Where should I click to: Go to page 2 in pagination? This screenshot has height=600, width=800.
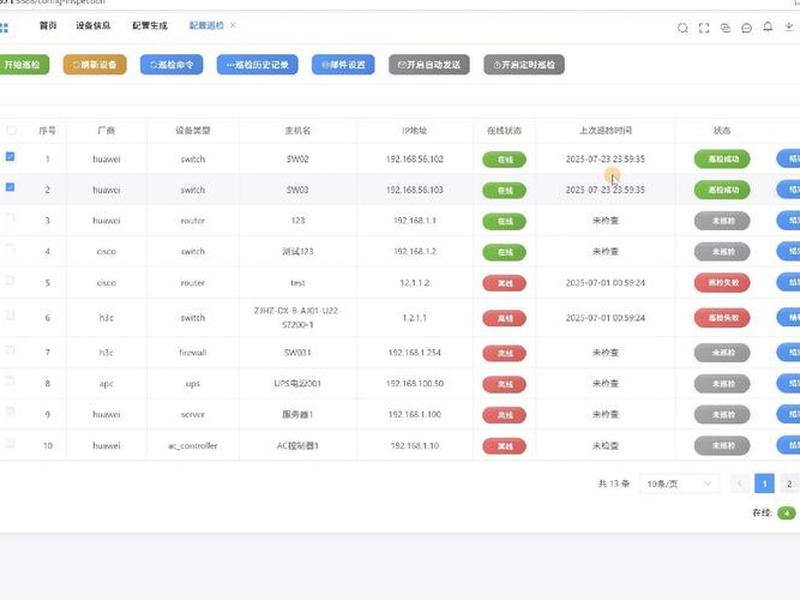tap(789, 484)
